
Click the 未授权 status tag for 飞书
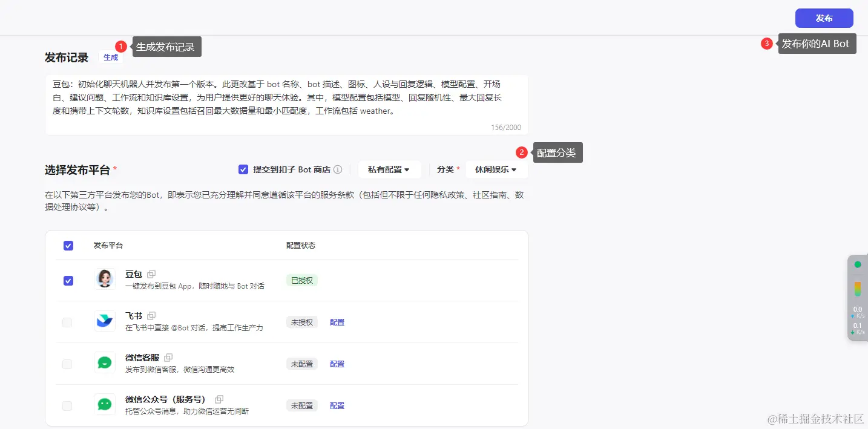coord(302,322)
